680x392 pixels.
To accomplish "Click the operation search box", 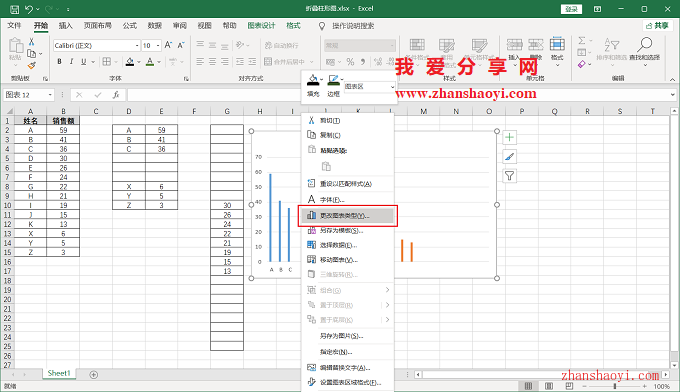I will pyautogui.click(x=353, y=26).
